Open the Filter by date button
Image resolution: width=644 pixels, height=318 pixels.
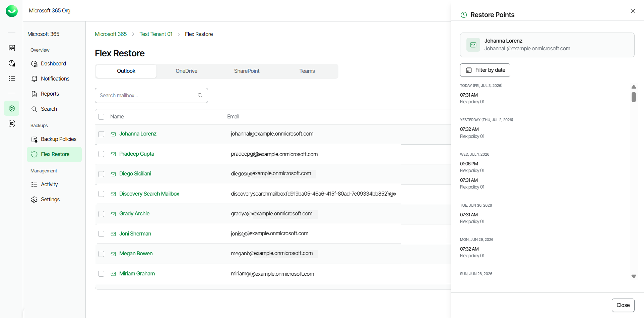coord(485,70)
